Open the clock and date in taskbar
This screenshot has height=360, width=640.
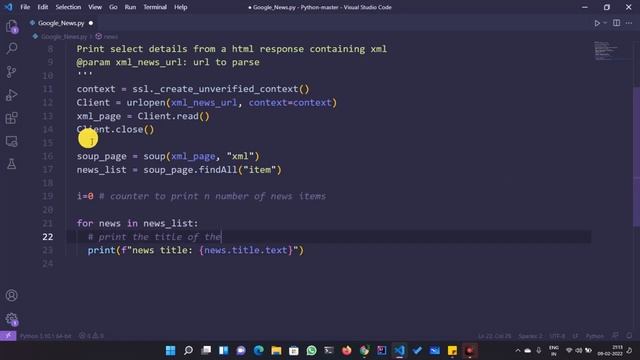click(610, 351)
